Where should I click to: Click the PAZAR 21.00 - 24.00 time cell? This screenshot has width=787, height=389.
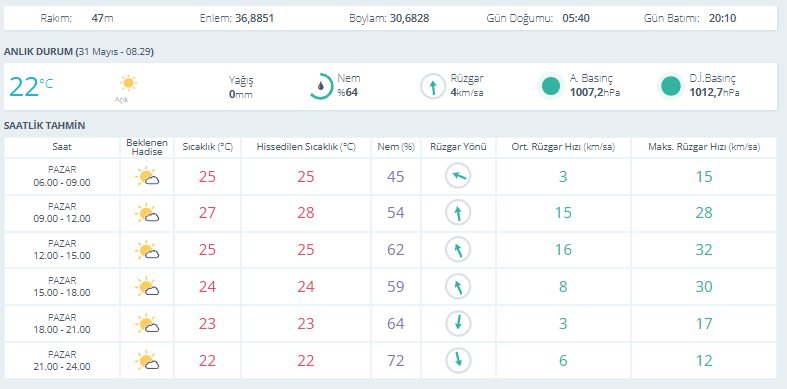[62, 360]
